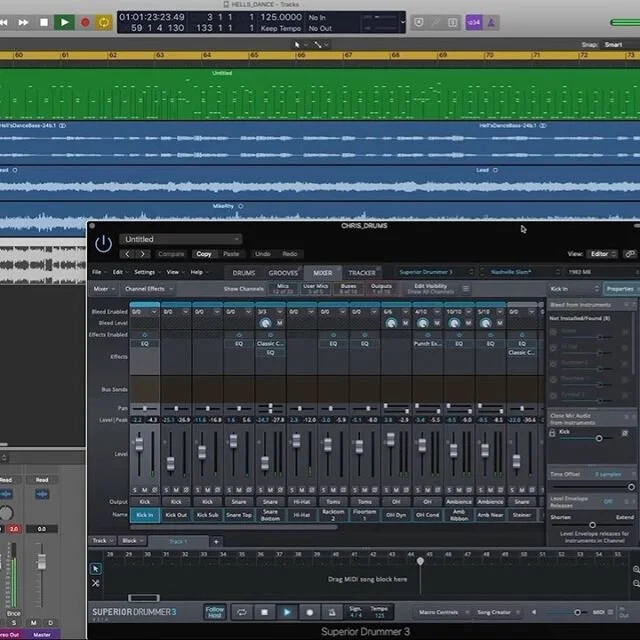This screenshot has width=640, height=640.
Task: Open the Untitled preset dropdown
Action: pyautogui.click(x=181, y=239)
